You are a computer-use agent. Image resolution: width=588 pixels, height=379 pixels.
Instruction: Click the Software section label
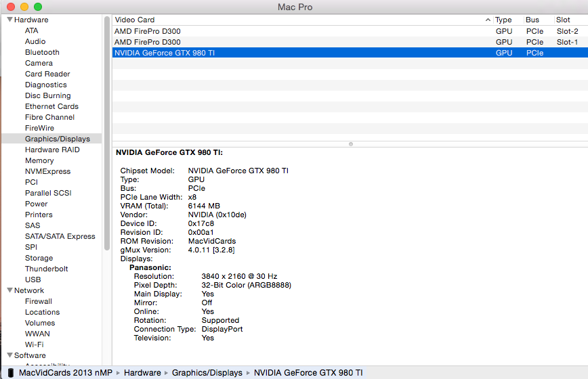[30, 355]
